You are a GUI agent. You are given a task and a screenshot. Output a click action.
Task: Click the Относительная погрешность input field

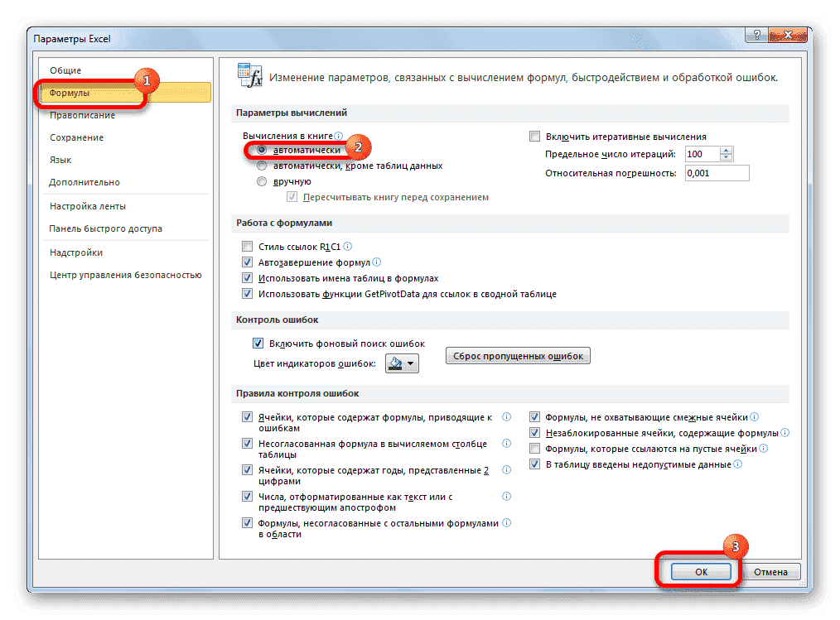coord(717,172)
